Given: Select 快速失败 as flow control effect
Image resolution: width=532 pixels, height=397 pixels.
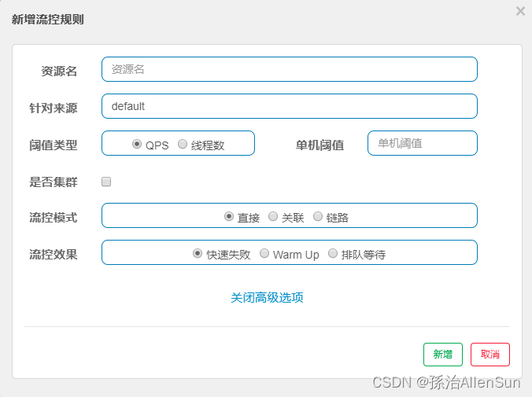Looking at the screenshot, I should click(x=198, y=253).
